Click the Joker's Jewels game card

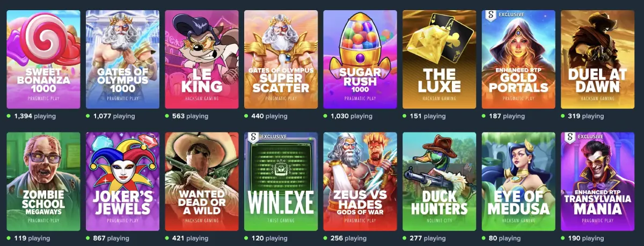123,182
